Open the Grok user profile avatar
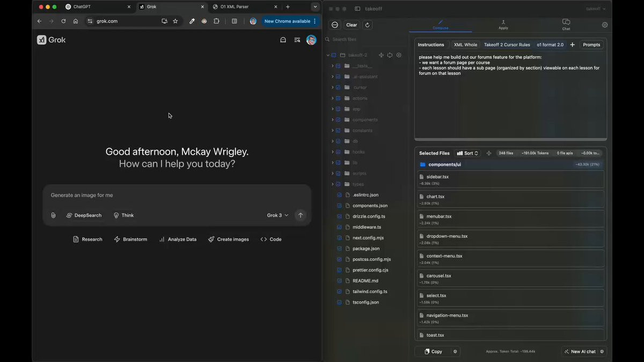The width and height of the screenshot is (644, 362). click(311, 40)
